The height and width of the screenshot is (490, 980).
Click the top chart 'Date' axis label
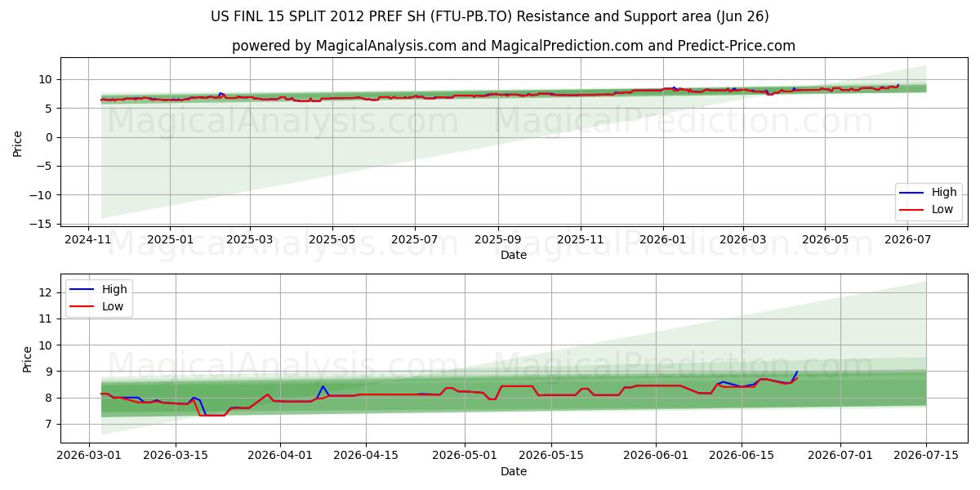pos(514,255)
